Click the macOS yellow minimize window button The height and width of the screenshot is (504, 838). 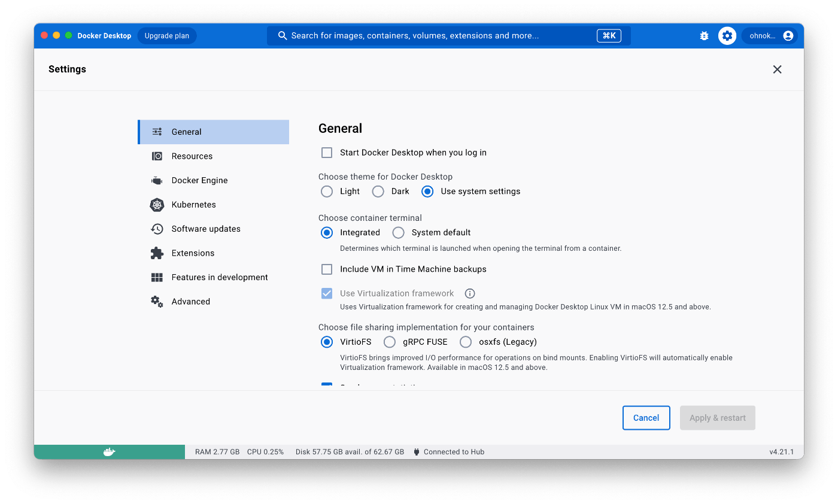56,35
